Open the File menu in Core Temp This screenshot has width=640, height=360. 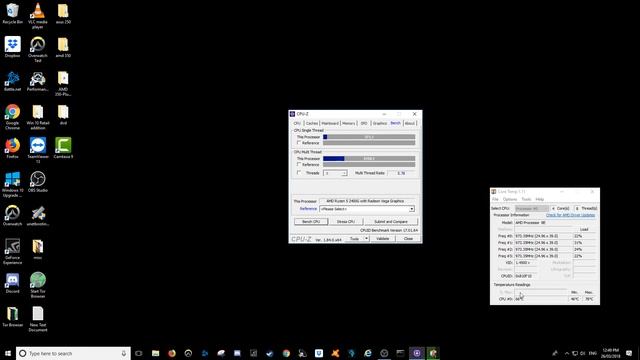[495, 199]
